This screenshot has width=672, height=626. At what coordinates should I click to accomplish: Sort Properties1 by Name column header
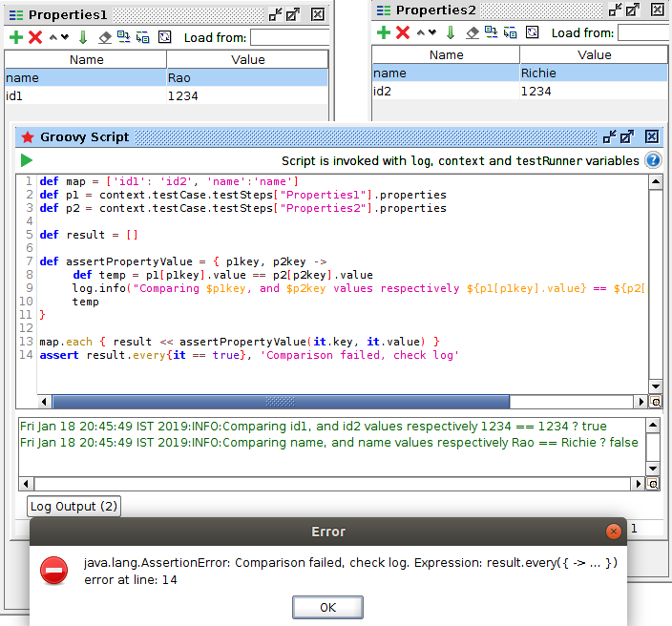pos(86,59)
